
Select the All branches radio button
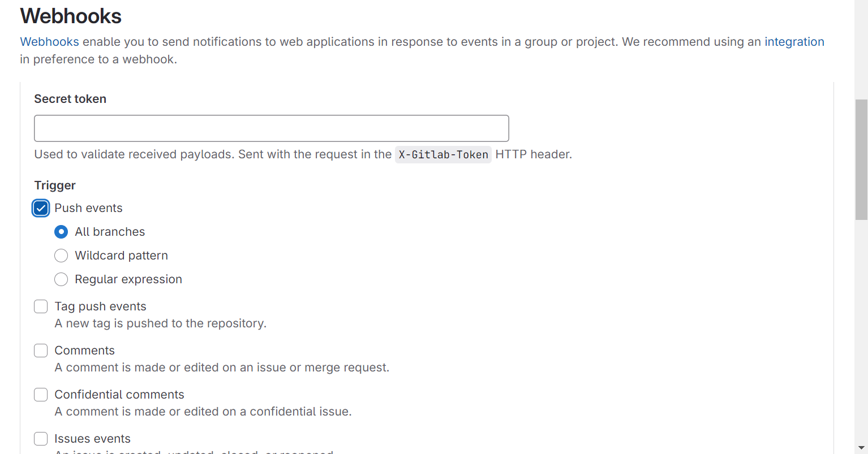pyautogui.click(x=61, y=232)
